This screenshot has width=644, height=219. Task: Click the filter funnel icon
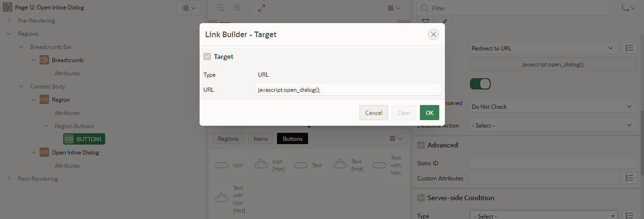(426, 22)
